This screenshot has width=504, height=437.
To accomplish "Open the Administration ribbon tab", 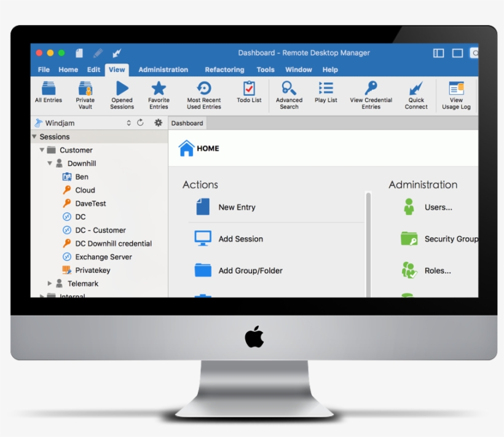I will [x=163, y=70].
